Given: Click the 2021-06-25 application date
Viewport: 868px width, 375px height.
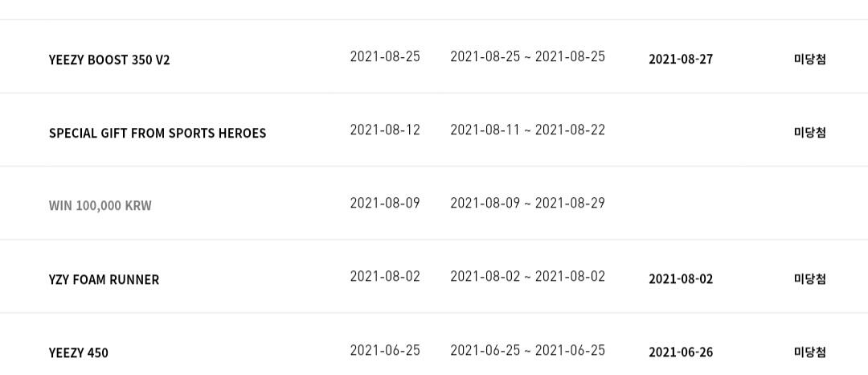Looking at the screenshot, I should pyautogui.click(x=385, y=351).
